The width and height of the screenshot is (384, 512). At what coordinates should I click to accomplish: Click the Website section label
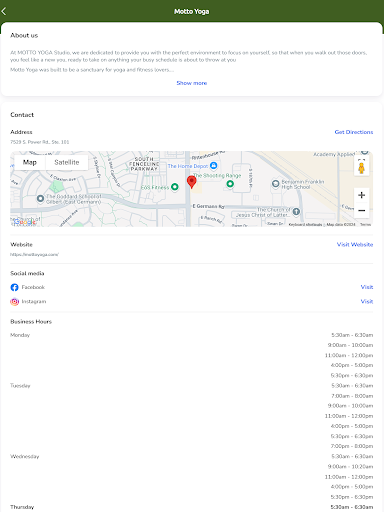click(21, 244)
